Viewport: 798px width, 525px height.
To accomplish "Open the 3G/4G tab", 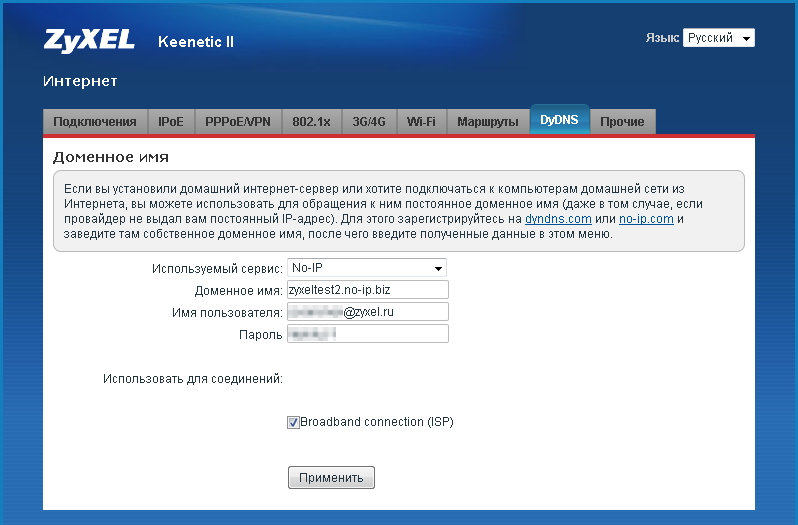I will tap(369, 122).
